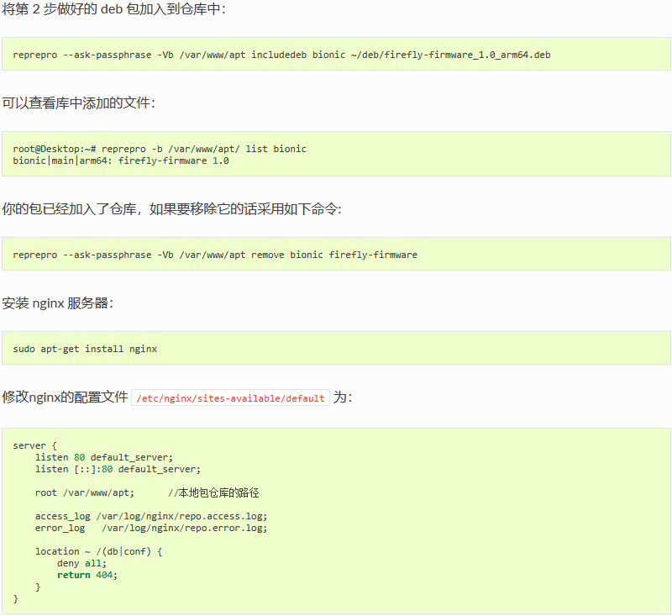The height and width of the screenshot is (616, 672).
Task: Click the heading '将第 2 步做好的 deb 包加入到仓库中'
Action: click(x=113, y=9)
